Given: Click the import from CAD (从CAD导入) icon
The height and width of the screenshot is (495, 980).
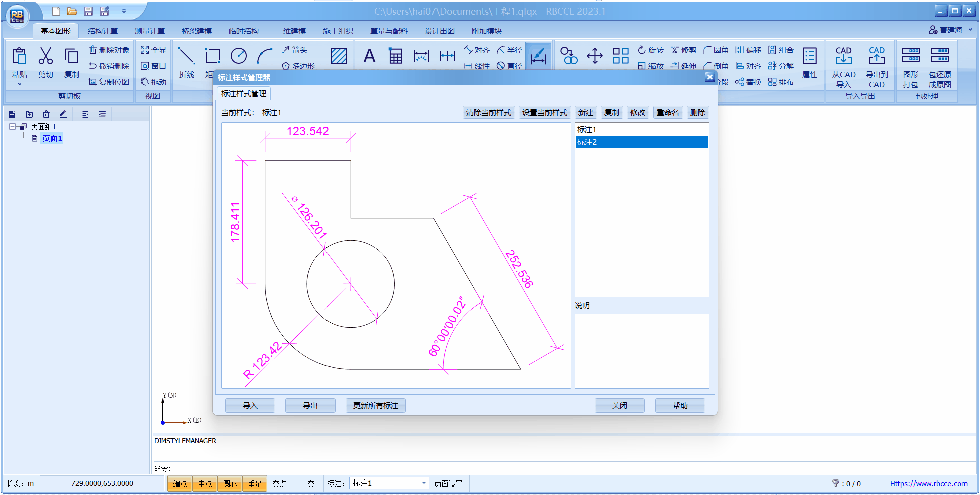Looking at the screenshot, I should (x=843, y=56).
